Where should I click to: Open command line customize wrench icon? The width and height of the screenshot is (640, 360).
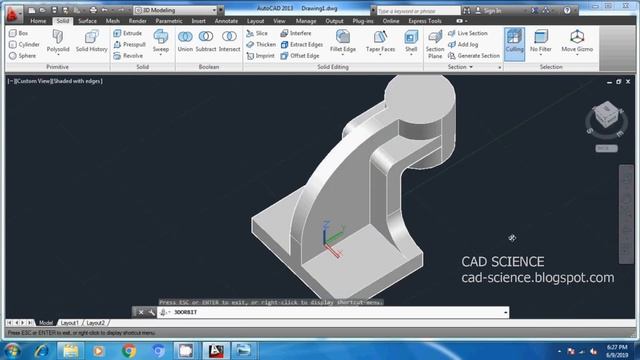pyautogui.click(x=151, y=312)
